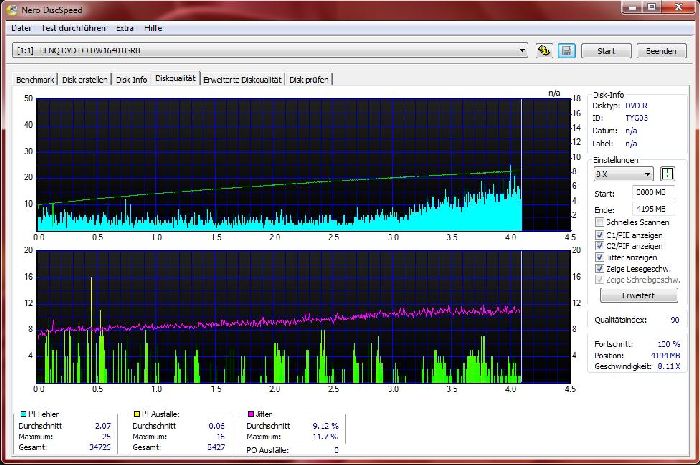Open the Datei menu

tap(21, 28)
